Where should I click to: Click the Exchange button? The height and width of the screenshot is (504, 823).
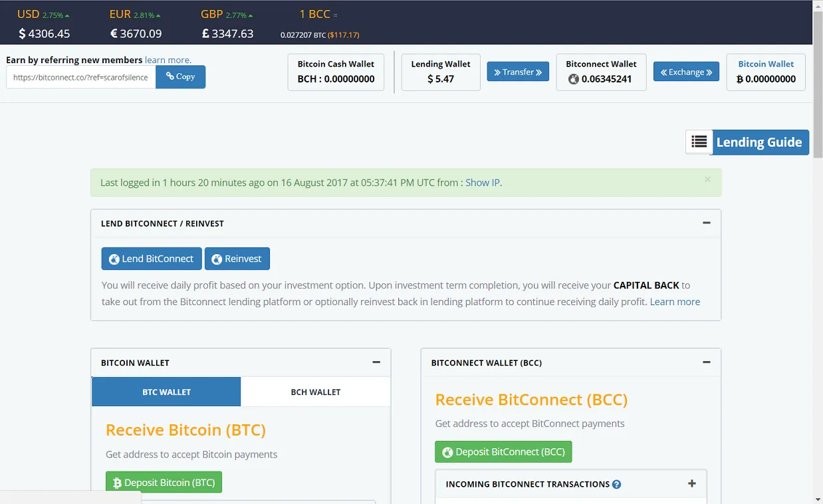click(x=686, y=72)
